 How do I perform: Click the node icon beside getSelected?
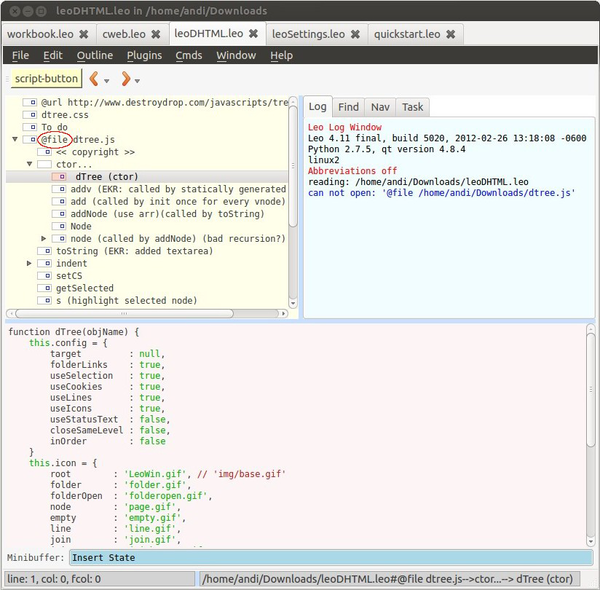tap(46, 288)
